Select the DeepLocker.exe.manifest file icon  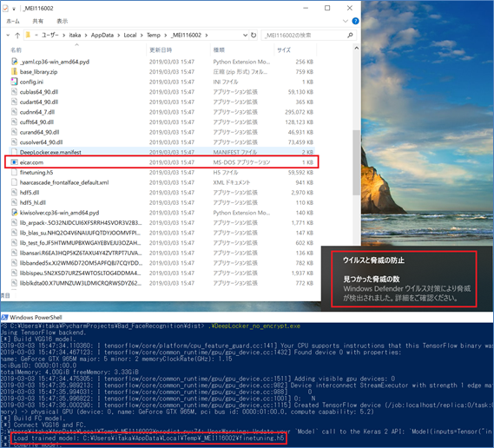tap(14, 152)
